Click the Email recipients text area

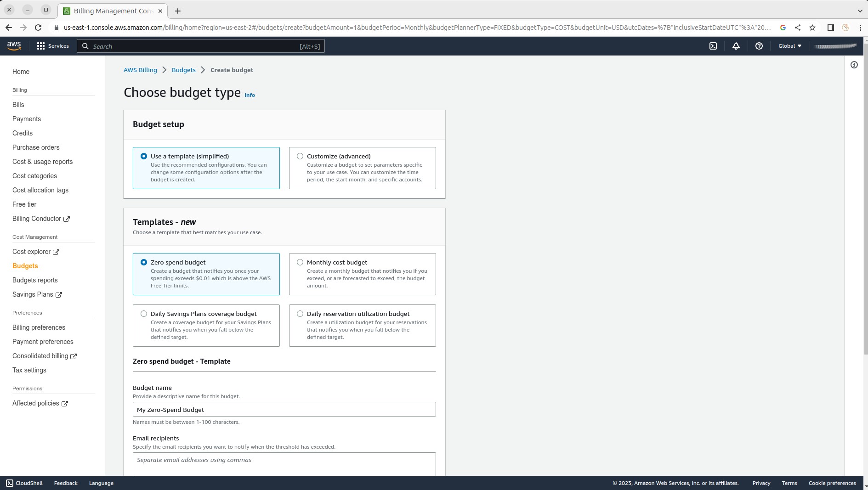pyautogui.click(x=284, y=464)
